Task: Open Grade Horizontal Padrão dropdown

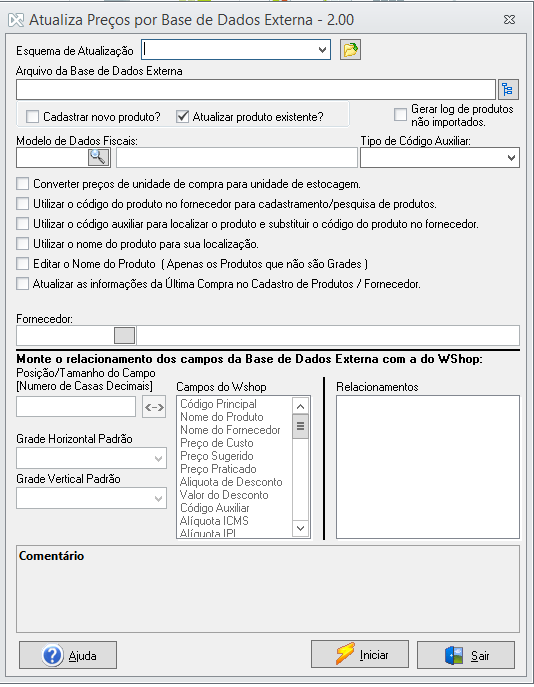Action: [159, 459]
